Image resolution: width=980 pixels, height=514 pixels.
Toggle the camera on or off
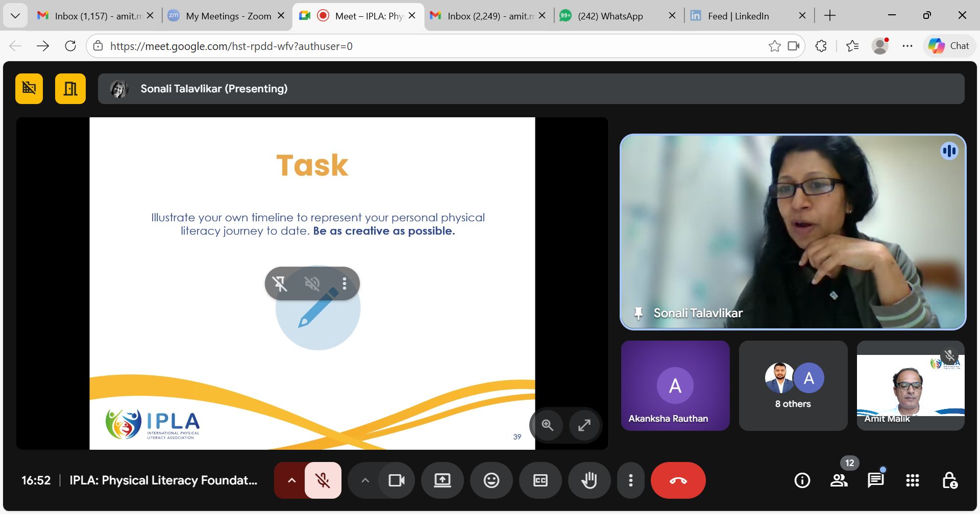tap(397, 480)
